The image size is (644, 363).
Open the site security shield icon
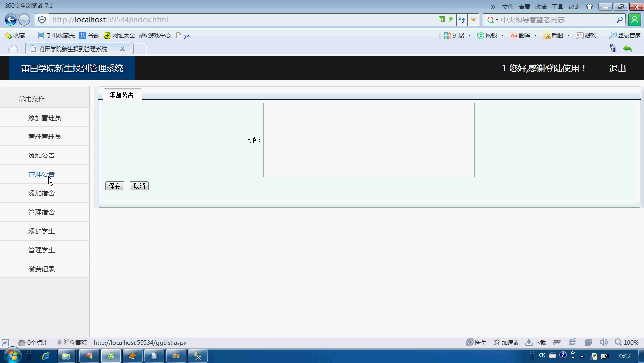pos(42,19)
